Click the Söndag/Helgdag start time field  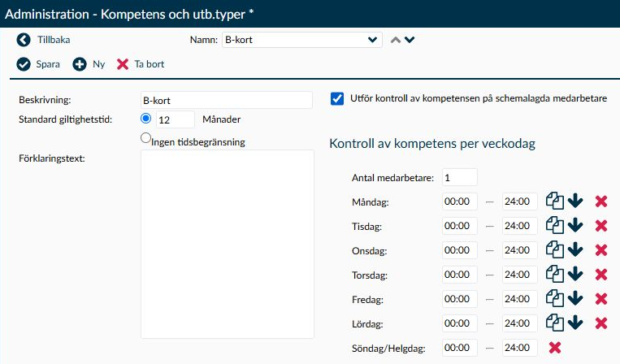tap(459, 348)
